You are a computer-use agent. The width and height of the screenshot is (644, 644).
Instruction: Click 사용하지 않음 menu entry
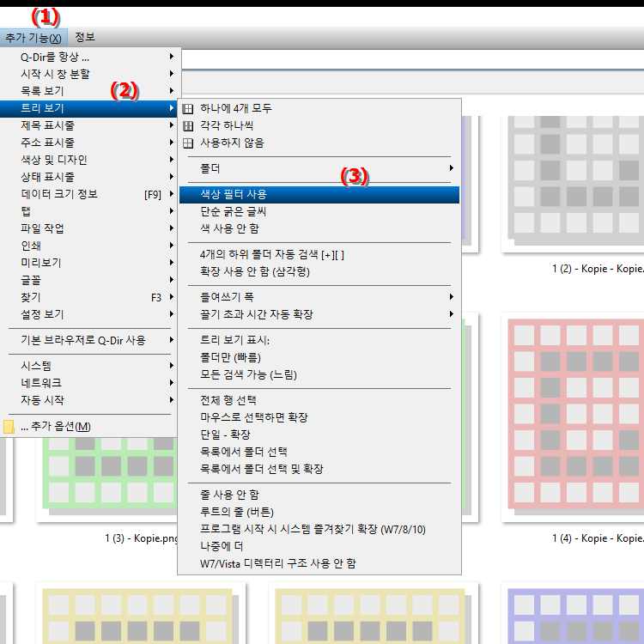pyautogui.click(x=319, y=143)
